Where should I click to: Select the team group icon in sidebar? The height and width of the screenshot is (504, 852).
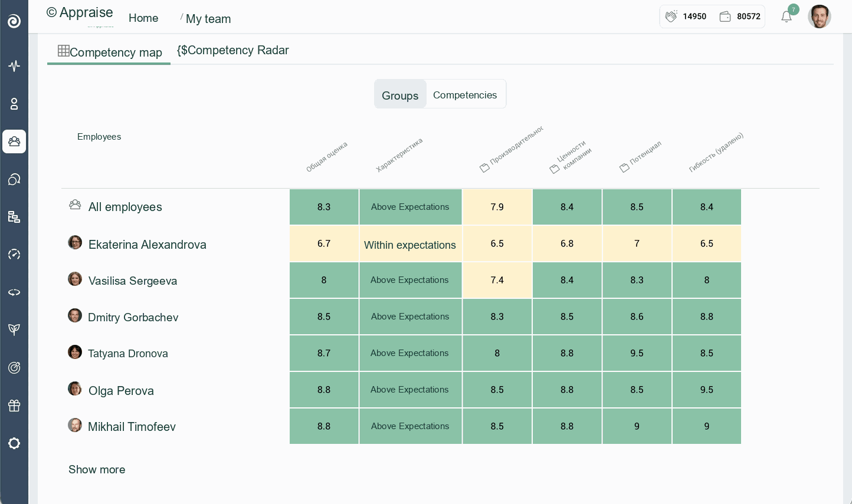tap(14, 141)
